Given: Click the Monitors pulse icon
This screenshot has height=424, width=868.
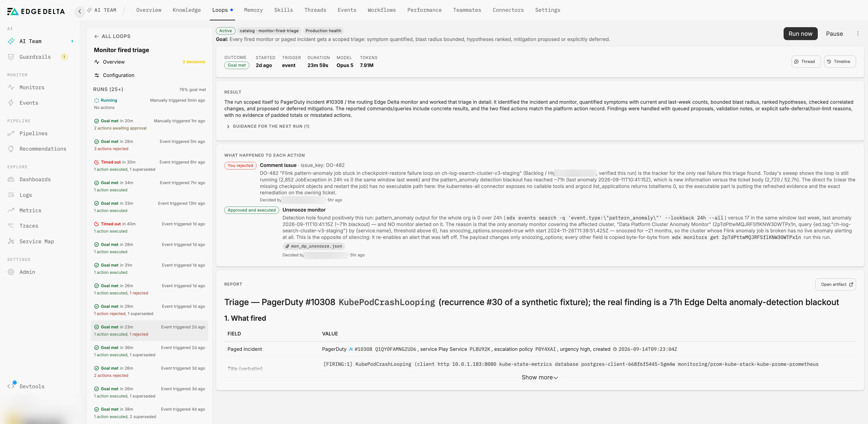Looking at the screenshot, I should [11, 87].
